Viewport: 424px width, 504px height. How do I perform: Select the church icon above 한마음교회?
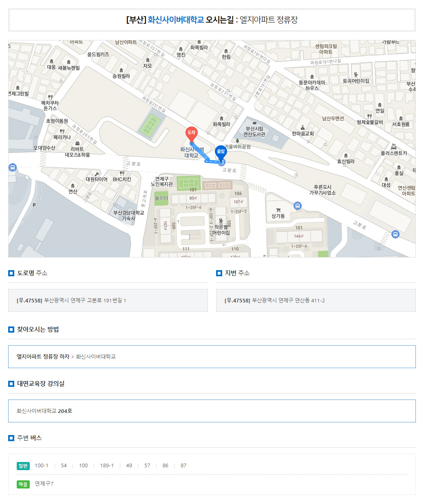(x=303, y=127)
